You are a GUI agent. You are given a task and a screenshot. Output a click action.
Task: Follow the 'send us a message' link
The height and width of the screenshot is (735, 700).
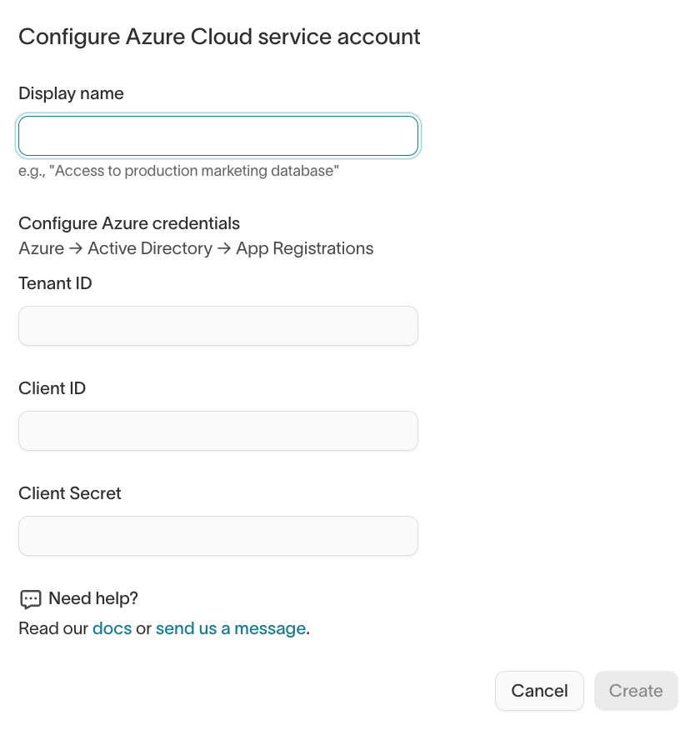231,628
